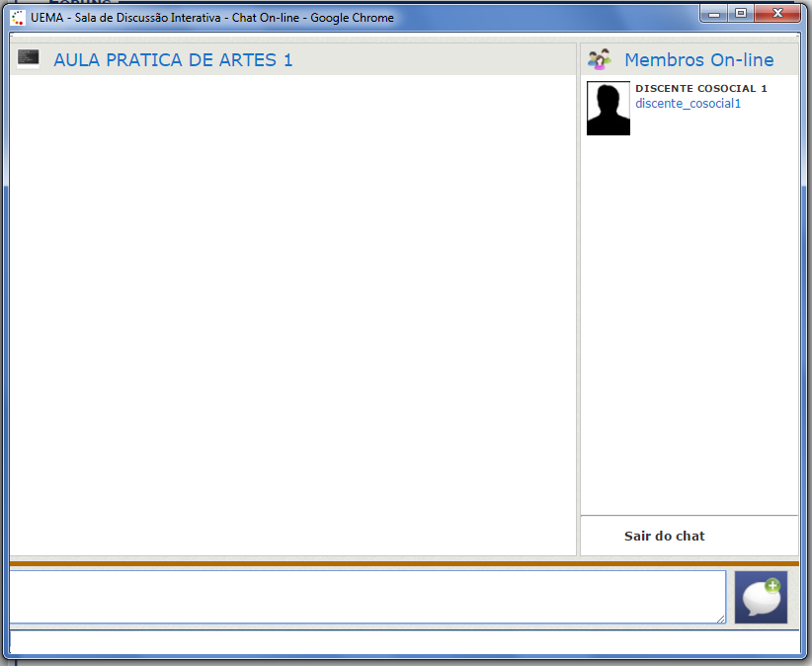Image resolution: width=812 pixels, height=666 pixels.
Task: Click the AULA PRATICA DE ARTES 1 heading
Action: coord(173,59)
